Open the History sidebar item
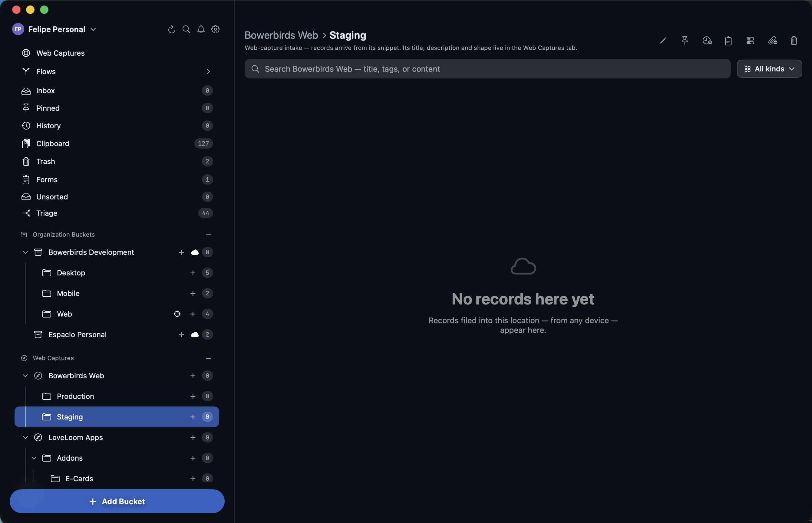Viewport: 812px width, 523px height. coord(117,126)
